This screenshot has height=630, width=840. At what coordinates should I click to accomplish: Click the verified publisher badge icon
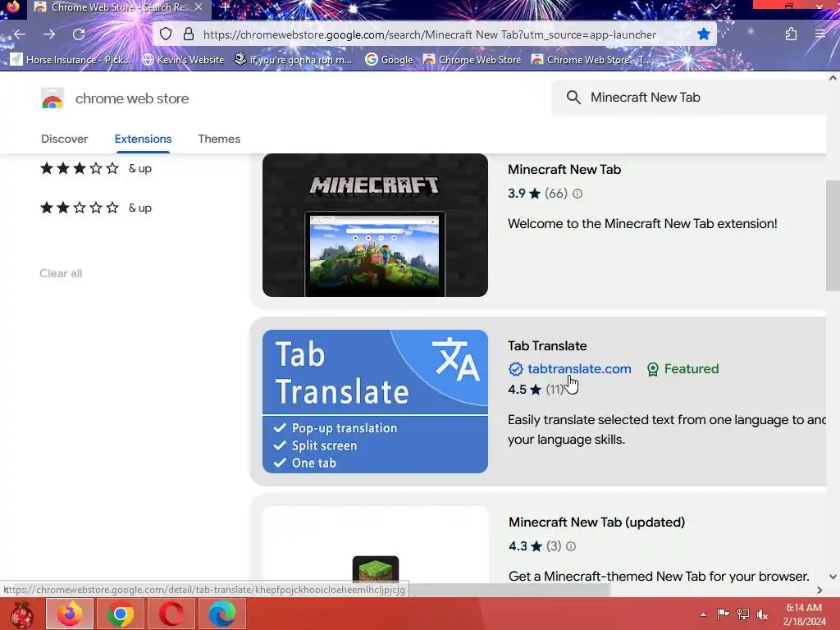click(515, 369)
